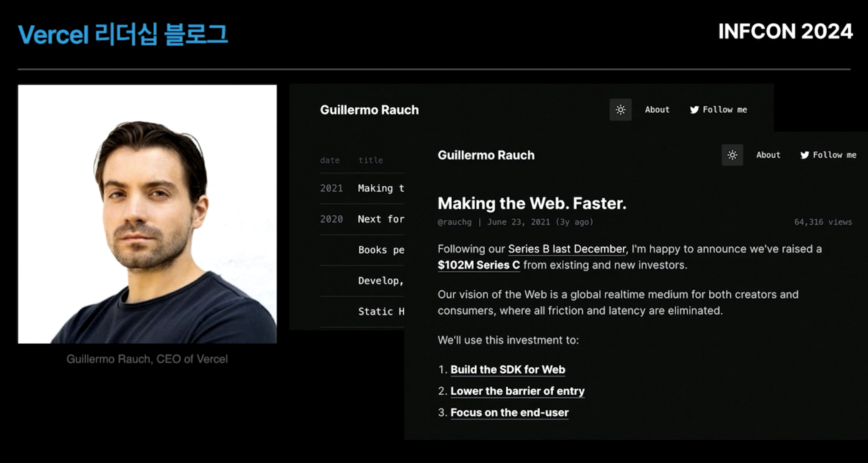Click '2021' date cell
This screenshot has height=463, width=868.
click(x=331, y=188)
